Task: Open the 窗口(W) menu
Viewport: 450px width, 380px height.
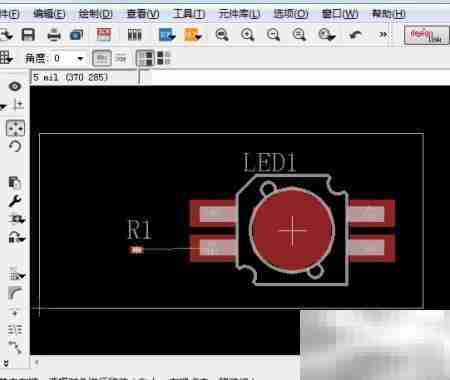Action: tap(340, 14)
